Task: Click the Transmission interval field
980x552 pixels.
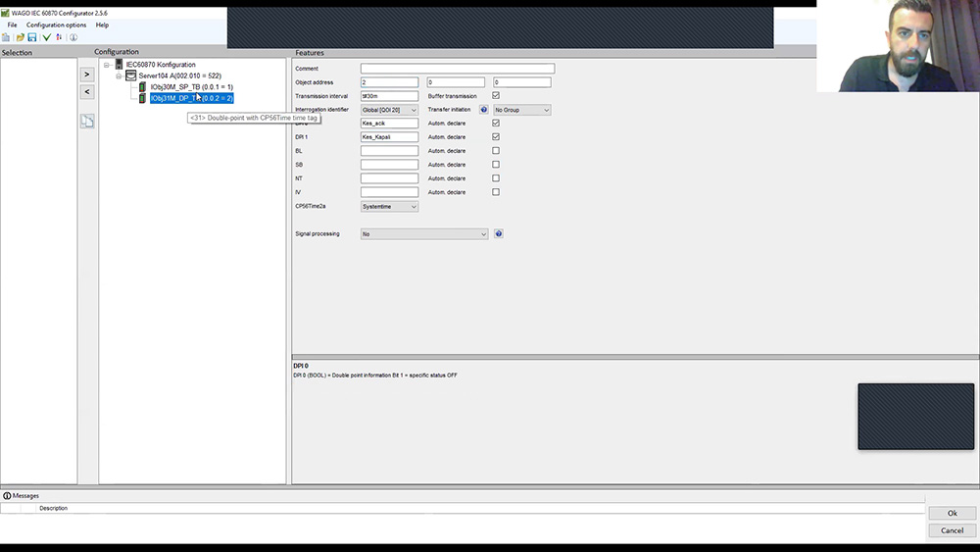Action: click(x=389, y=96)
